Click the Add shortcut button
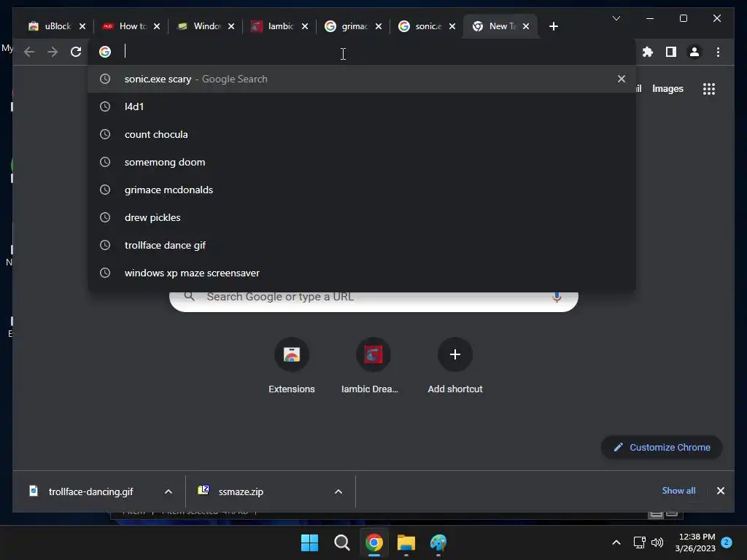747x560 pixels. point(455,366)
